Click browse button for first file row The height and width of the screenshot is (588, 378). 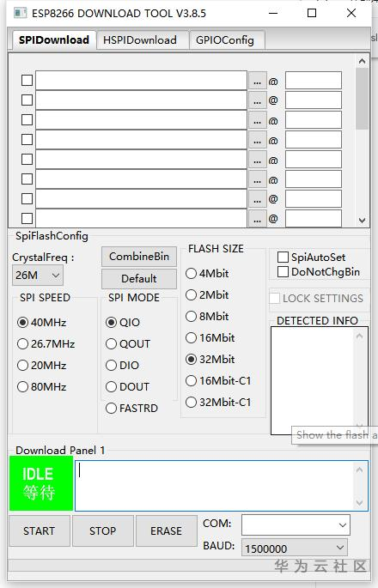257,81
